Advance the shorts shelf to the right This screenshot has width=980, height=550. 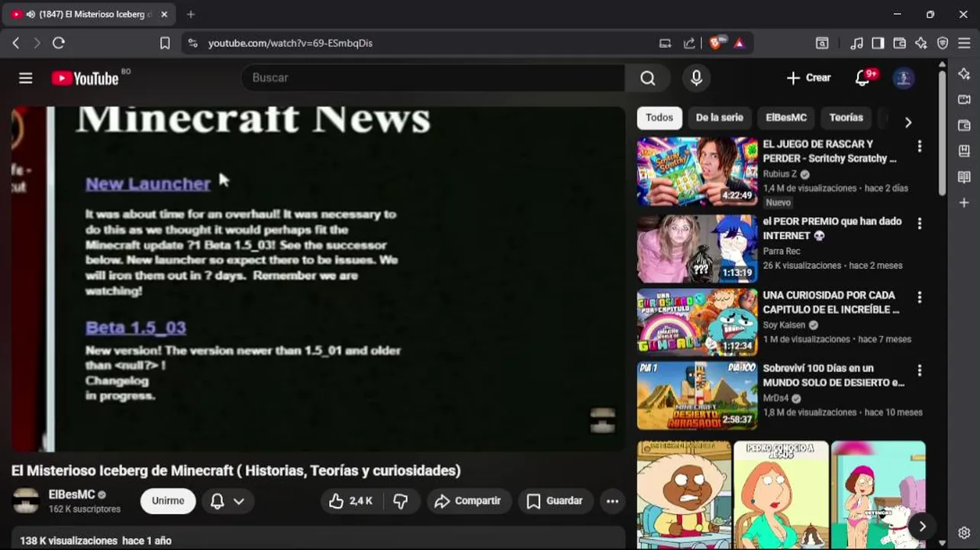click(x=922, y=526)
